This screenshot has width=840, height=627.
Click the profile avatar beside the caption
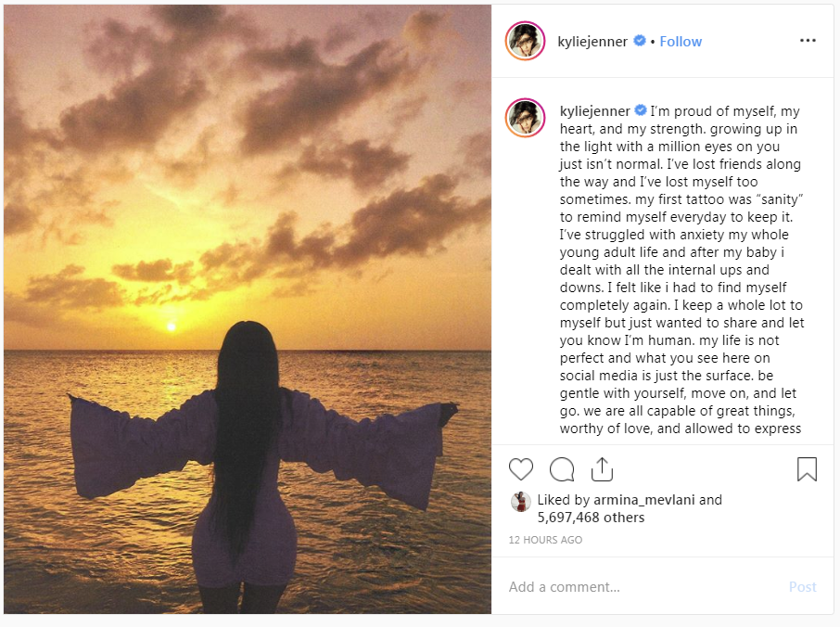[524, 118]
